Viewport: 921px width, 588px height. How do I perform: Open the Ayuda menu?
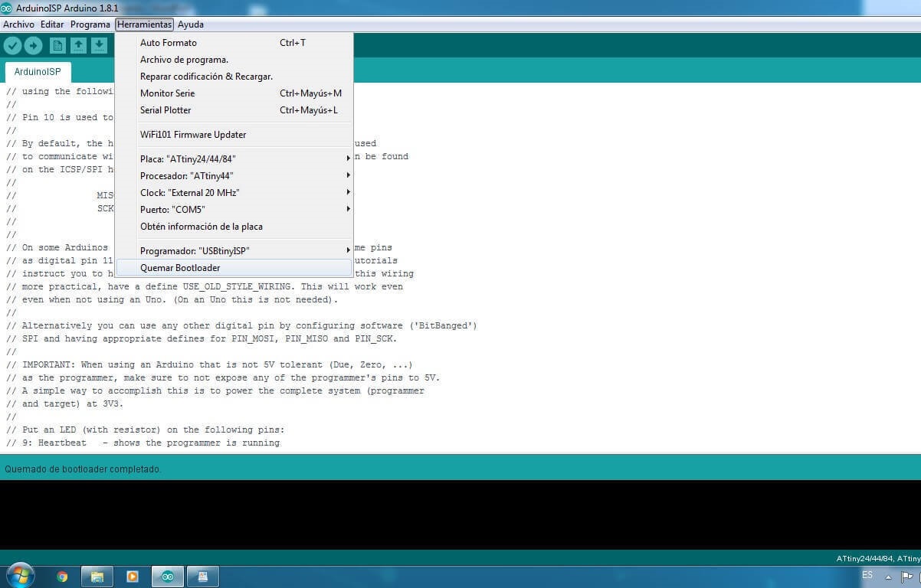tap(191, 24)
